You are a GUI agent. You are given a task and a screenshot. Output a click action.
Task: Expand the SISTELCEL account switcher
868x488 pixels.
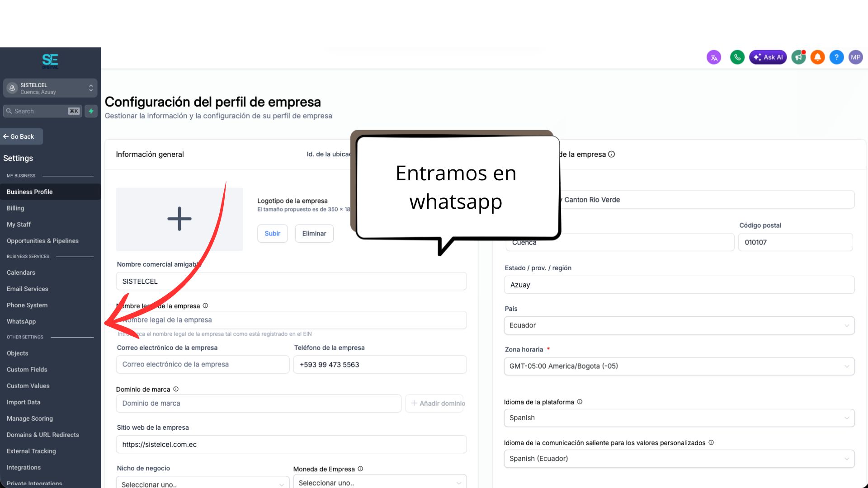tap(50, 88)
